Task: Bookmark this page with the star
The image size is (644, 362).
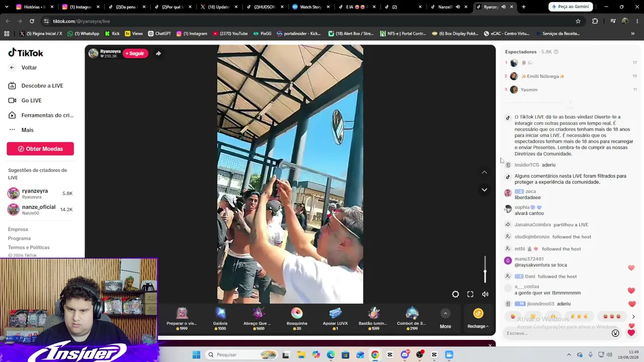Action: [x=578, y=21]
